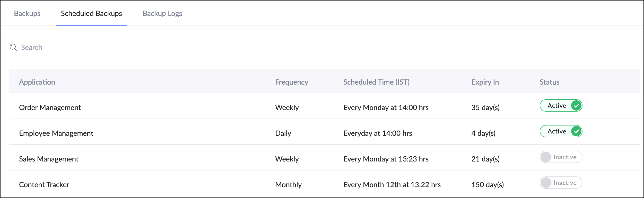The height and width of the screenshot is (198, 644).
Task: Click the green checkmark on Order Management
Action: 576,106
